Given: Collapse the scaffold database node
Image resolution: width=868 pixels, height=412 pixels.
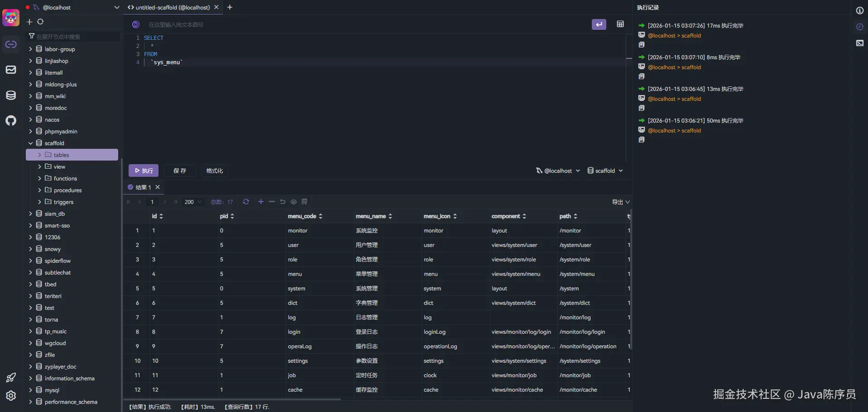Looking at the screenshot, I should [x=30, y=143].
